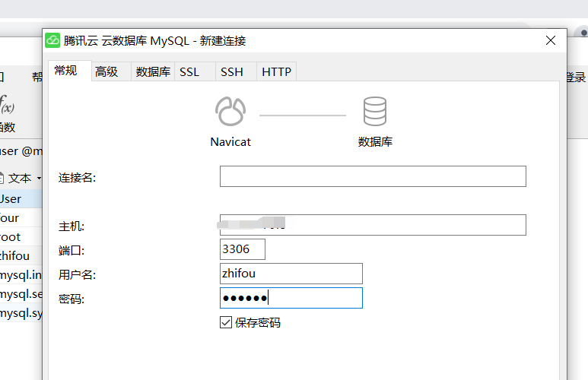The image size is (588, 380).
Task: Click the 数据库 cylinder icon
Action: (375, 111)
